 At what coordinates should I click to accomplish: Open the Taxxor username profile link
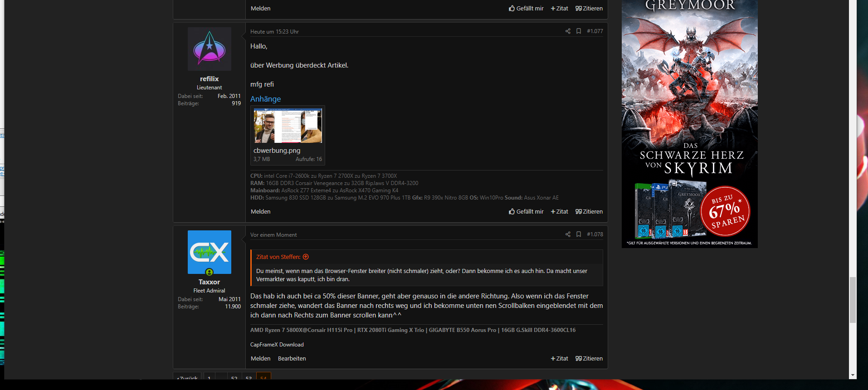(209, 282)
